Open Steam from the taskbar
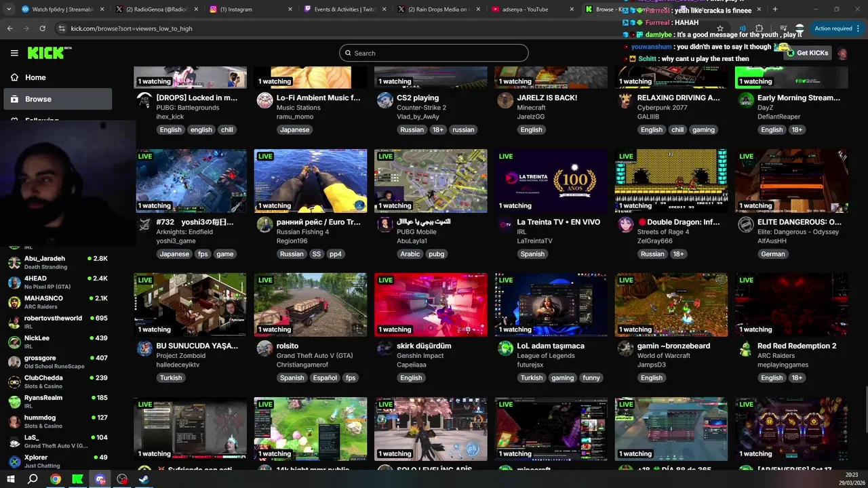868x488 pixels. (144, 479)
